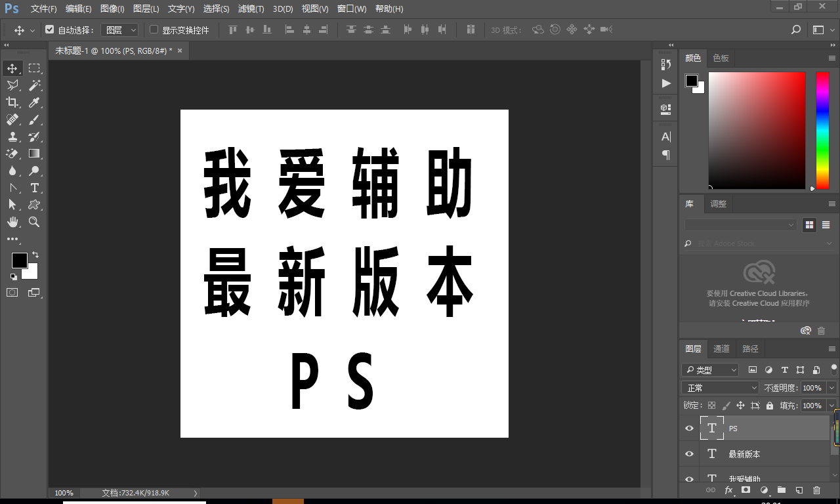Select the Spot Healing Brush tool
This screenshot has height=504, width=840.
click(x=12, y=119)
